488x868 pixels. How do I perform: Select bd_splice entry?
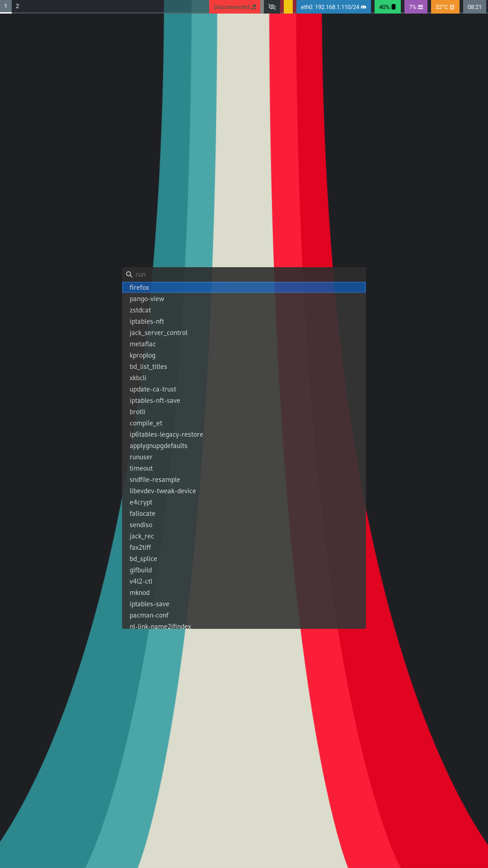tap(244, 559)
